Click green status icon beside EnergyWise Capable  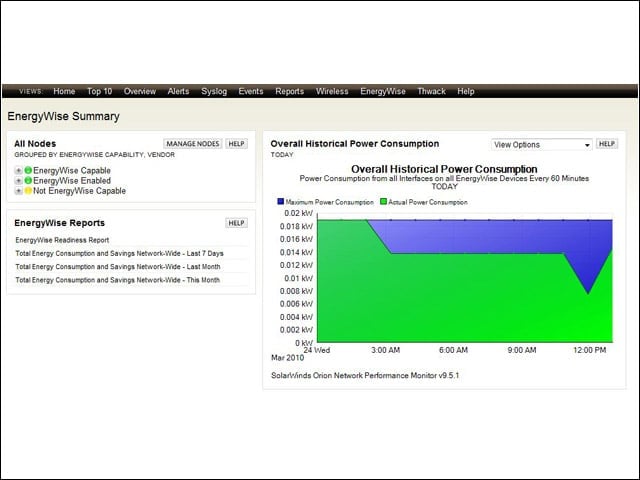(28, 170)
